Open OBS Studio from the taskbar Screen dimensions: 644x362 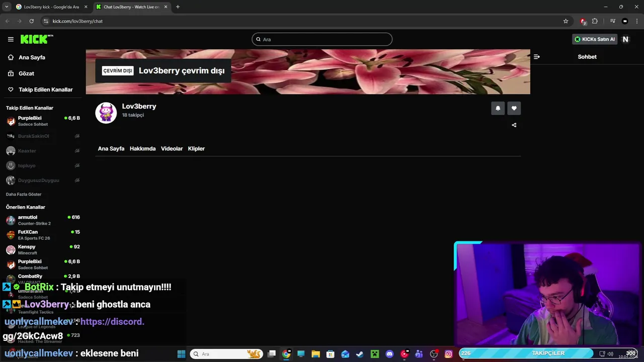[434, 354]
